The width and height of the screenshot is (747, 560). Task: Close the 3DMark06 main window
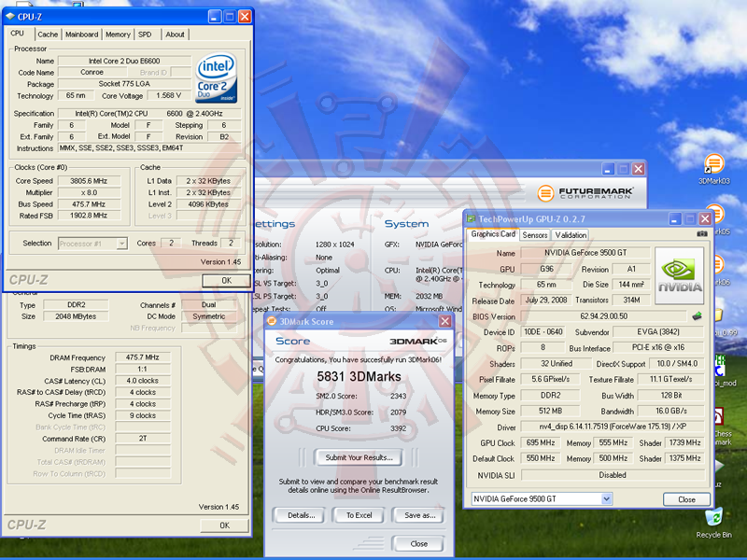click(639, 169)
